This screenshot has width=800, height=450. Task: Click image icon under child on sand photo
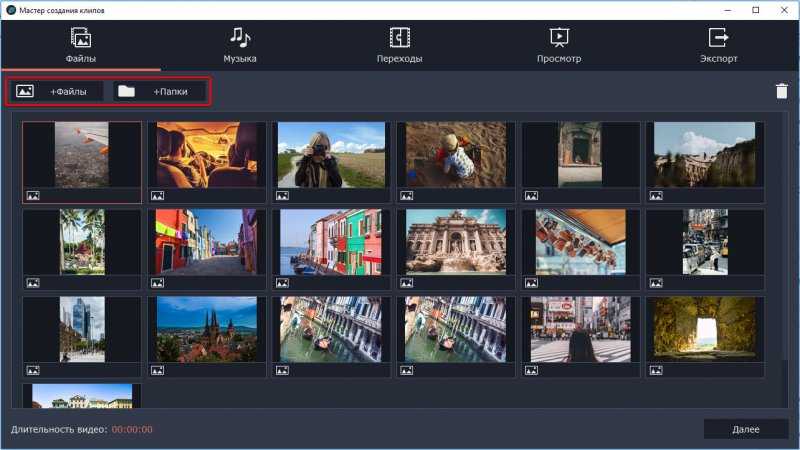[407, 195]
